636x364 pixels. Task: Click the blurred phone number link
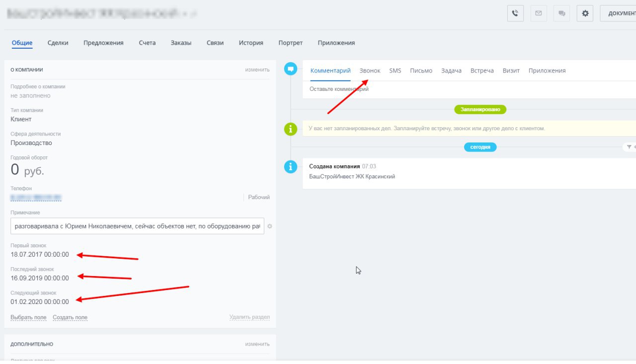click(36, 198)
